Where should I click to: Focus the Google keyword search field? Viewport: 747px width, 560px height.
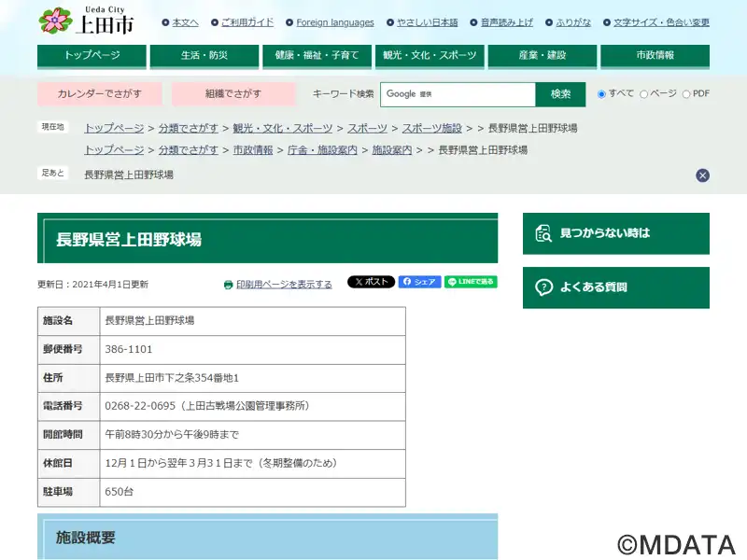[458, 94]
